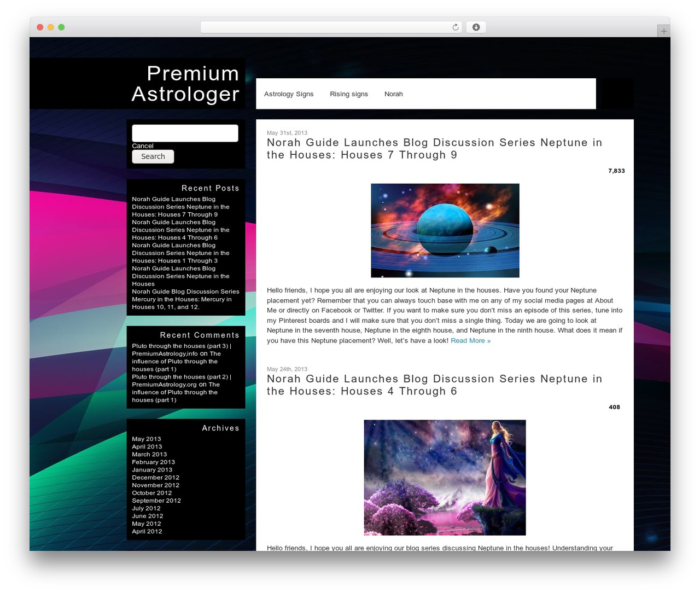Open the Houses 4 Through 6 post title
Image resolution: width=700 pixels, height=593 pixels.
pyautogui.click(x=434, y=385)
